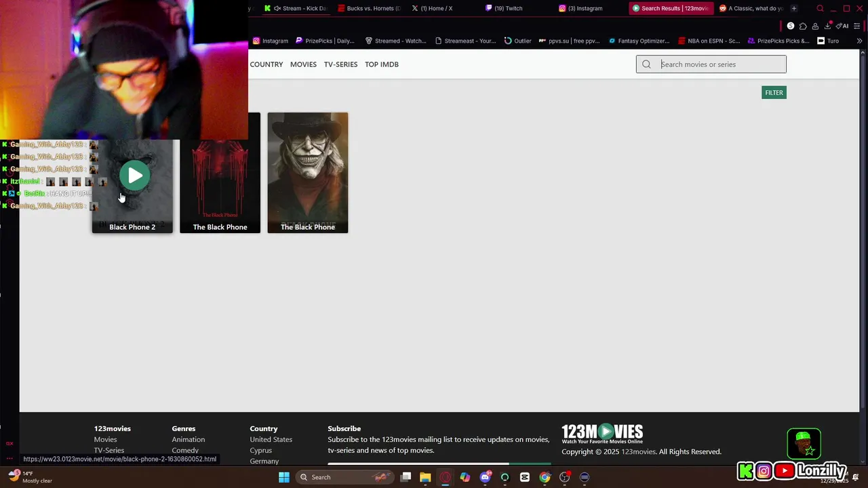The height and width of the screenshot is (488, 868).
Task: Switch to the Bucks vs. Hornets tab
Action: click(x=370, y=8)
